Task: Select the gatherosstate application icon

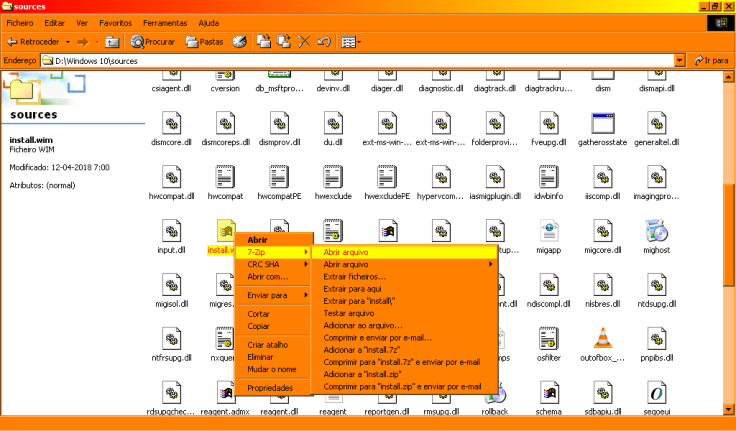Action: click(602, 125)
